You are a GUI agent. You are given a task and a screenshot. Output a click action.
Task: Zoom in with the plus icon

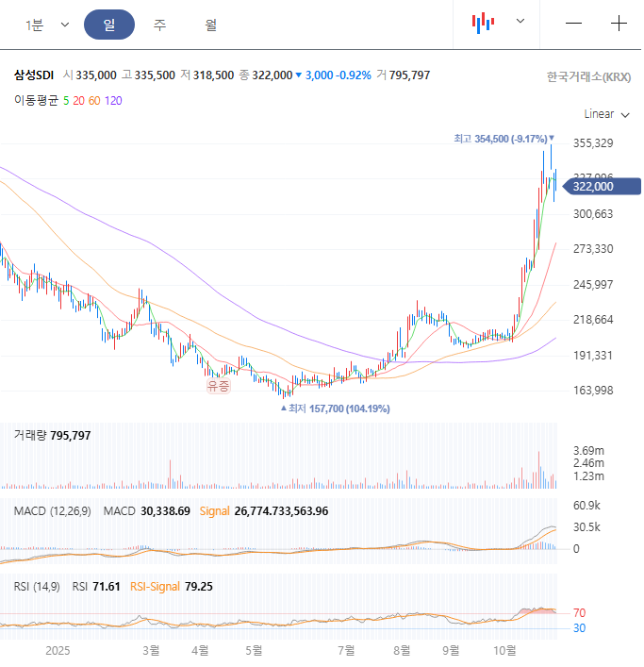(x=619, y=23)
